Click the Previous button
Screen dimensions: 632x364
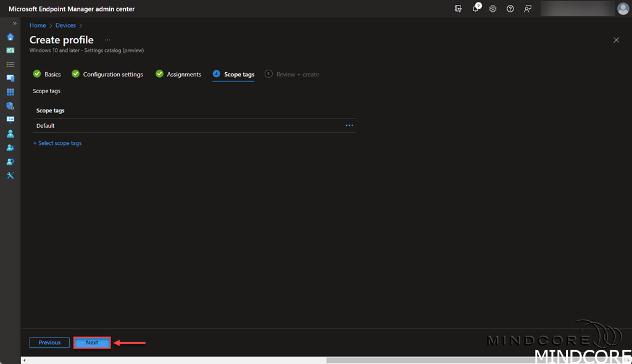point(49,342)
